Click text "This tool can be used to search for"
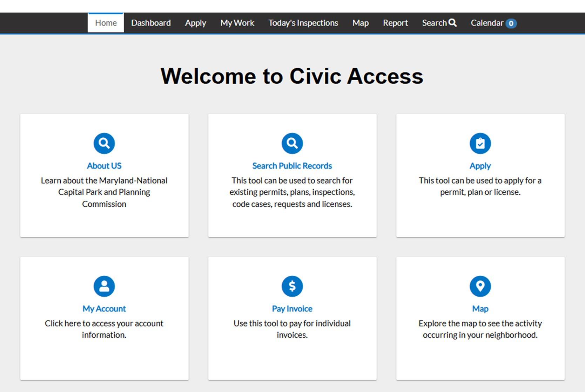The width and height of the screenshot is (585, 392). pos(292,180)
